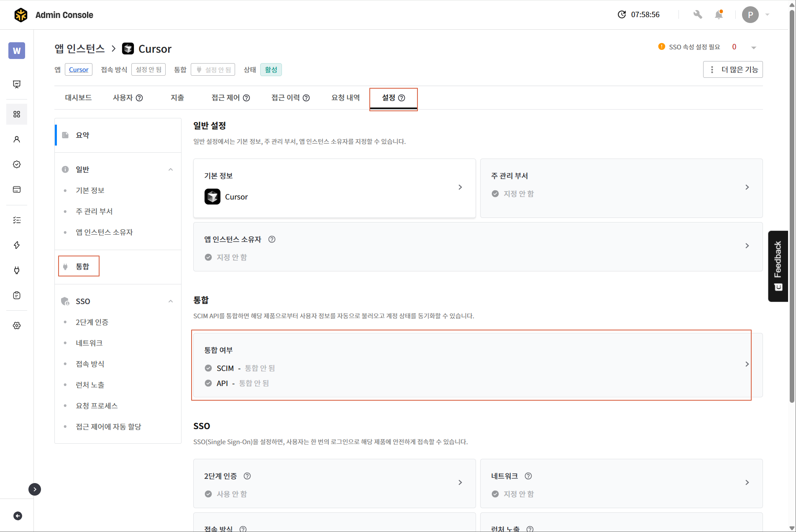796x532 pixels.
Task: Open the Feedback side panel tab
Action: tap(778, 266)
